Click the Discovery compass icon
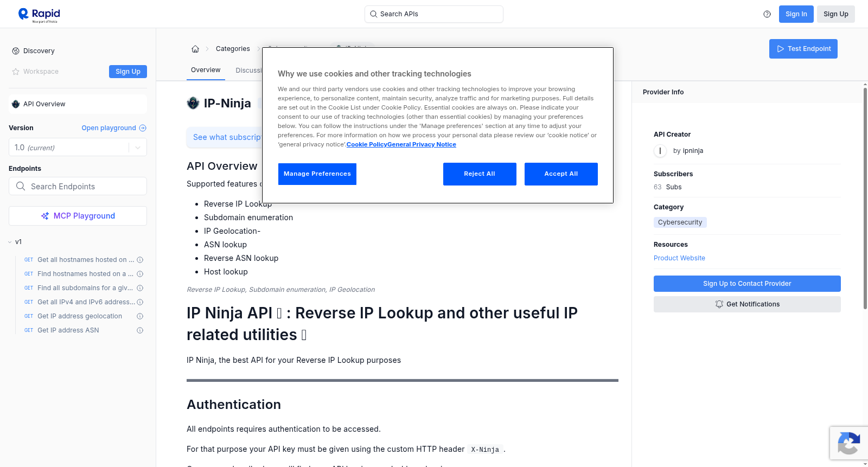 [x=16, y=51]
